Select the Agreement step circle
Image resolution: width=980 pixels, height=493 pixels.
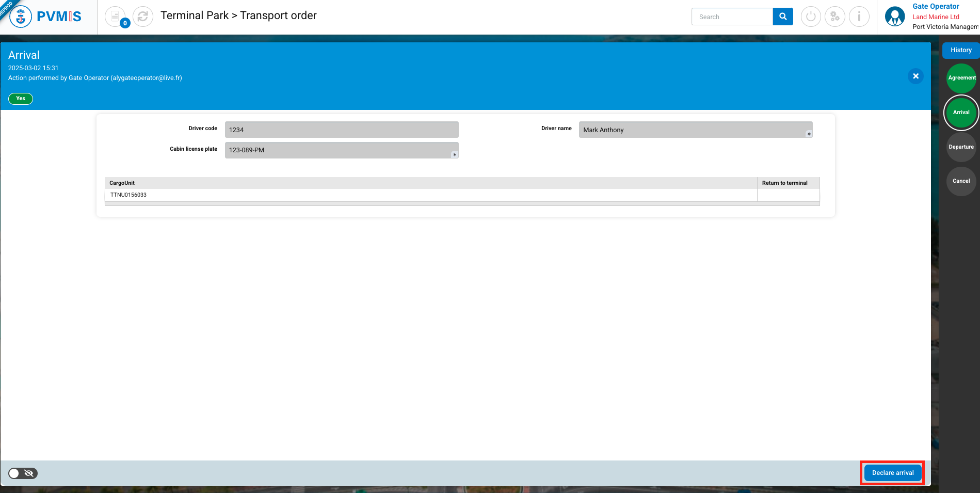961,78
